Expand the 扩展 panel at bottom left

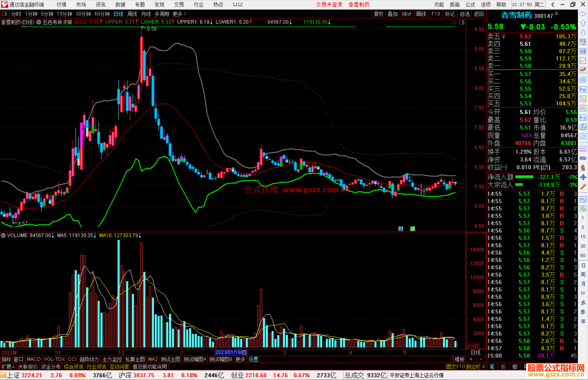tap(8, 367)
